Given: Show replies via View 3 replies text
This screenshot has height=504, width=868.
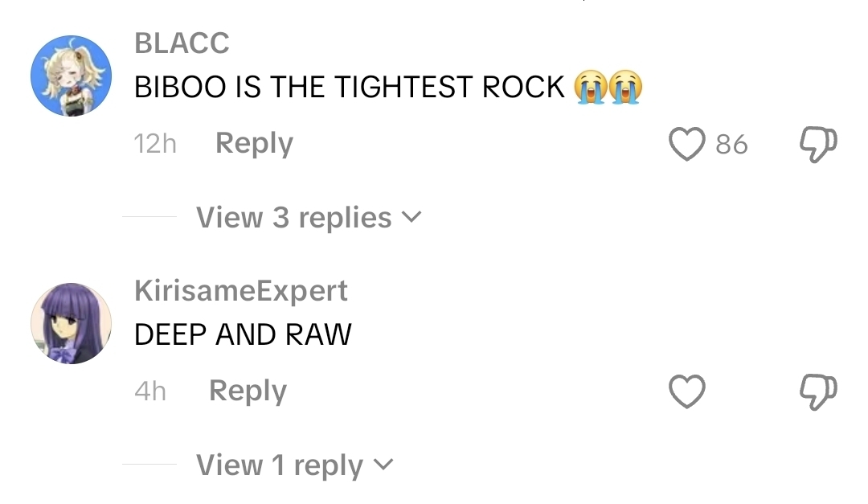Looking at the screenshot, I should click(294, 217).
